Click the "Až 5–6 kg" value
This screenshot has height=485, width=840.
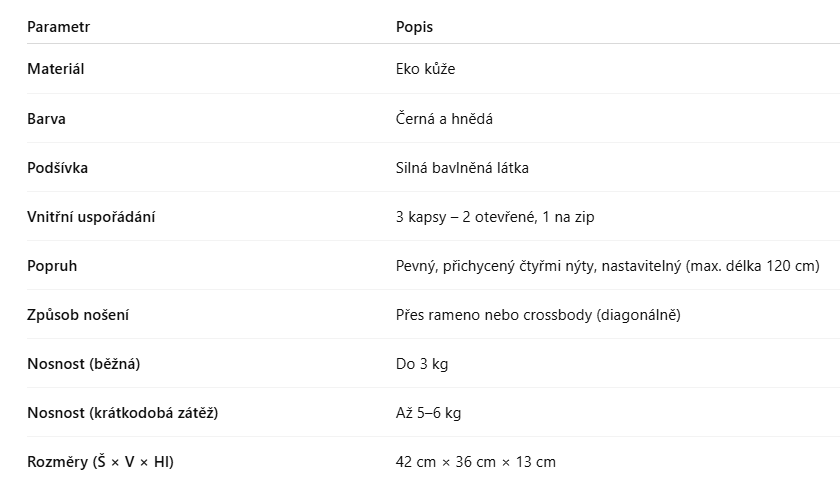click(428, 412)
